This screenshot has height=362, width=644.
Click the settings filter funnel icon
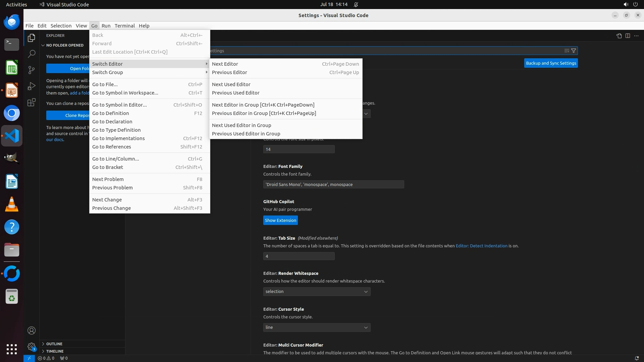click(574, 51)
